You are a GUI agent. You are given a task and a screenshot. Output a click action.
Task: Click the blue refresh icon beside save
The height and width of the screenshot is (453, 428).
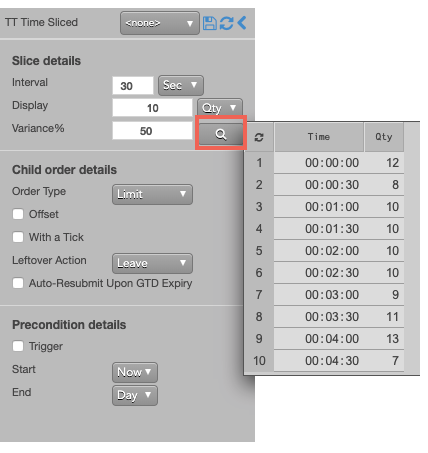click(226, 23)
